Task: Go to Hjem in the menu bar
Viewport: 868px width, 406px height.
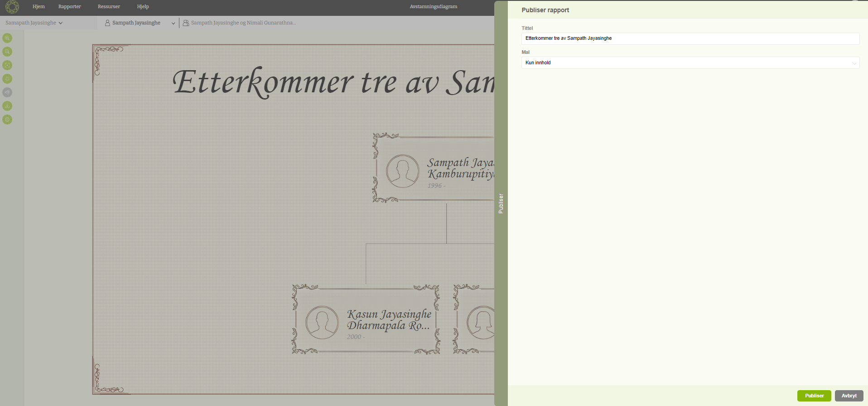Action: coord(39,7)
